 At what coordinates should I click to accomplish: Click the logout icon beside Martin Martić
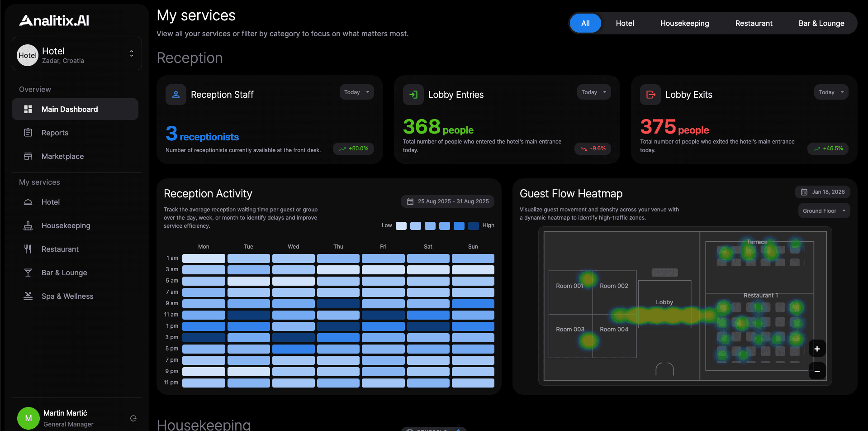click(133, 418)
